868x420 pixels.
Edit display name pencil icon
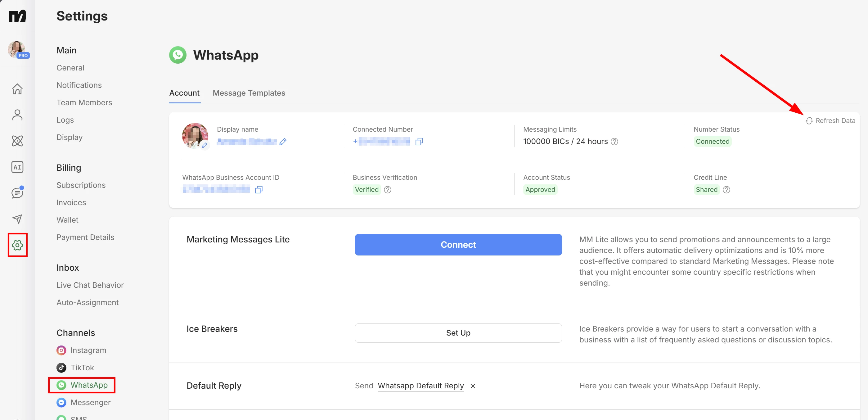pyautogui.click(x=283, y=142)
